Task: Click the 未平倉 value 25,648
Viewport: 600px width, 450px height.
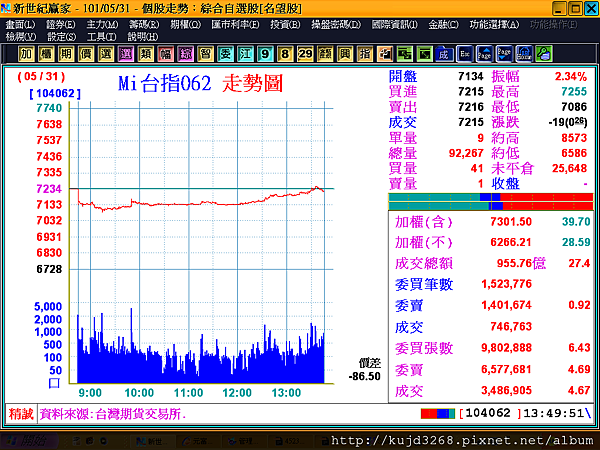Action: (x=569, y=168)
